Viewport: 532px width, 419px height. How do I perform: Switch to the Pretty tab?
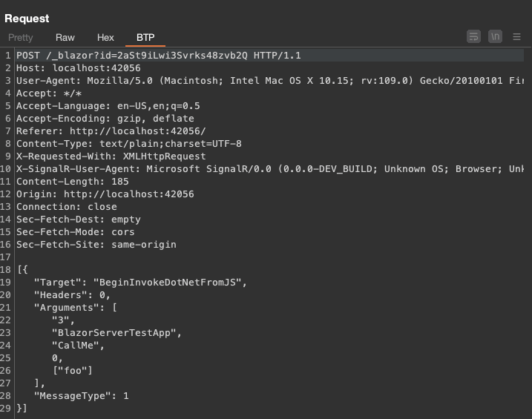click(x=20, y=37)
